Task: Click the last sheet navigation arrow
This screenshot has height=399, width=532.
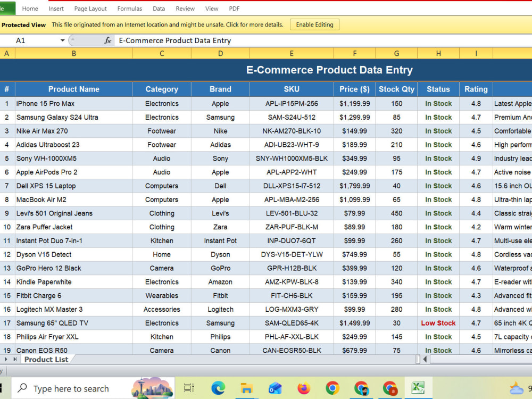Action: [x=15, y=359]
